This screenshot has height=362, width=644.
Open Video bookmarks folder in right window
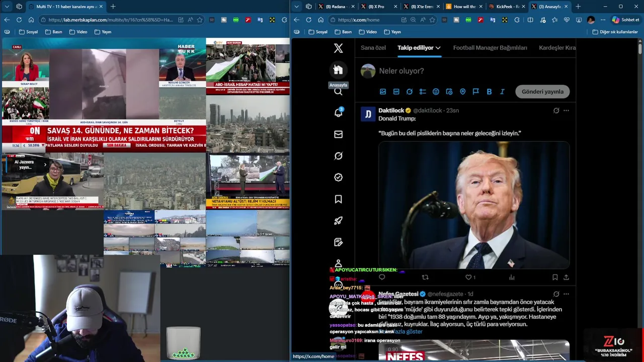pyautogui.click(x=368, y=32)
